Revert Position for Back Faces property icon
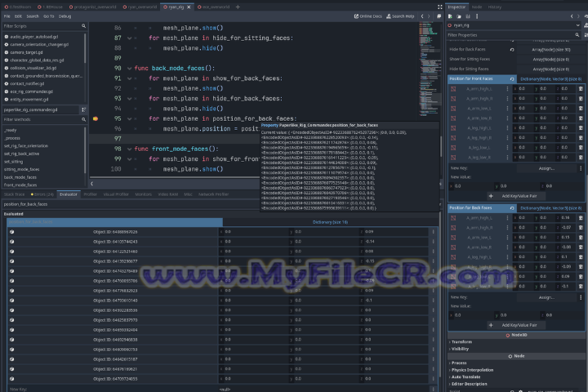The image size is (588, 392). 512,207
